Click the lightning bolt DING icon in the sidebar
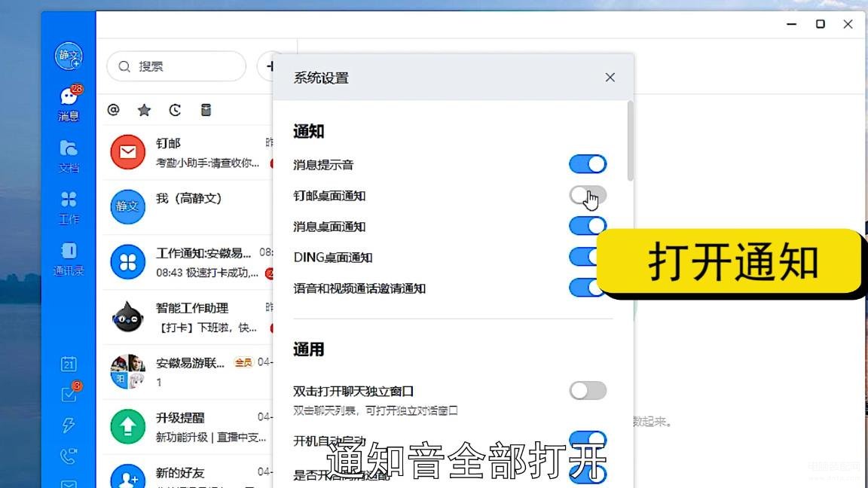 point(69,425)
